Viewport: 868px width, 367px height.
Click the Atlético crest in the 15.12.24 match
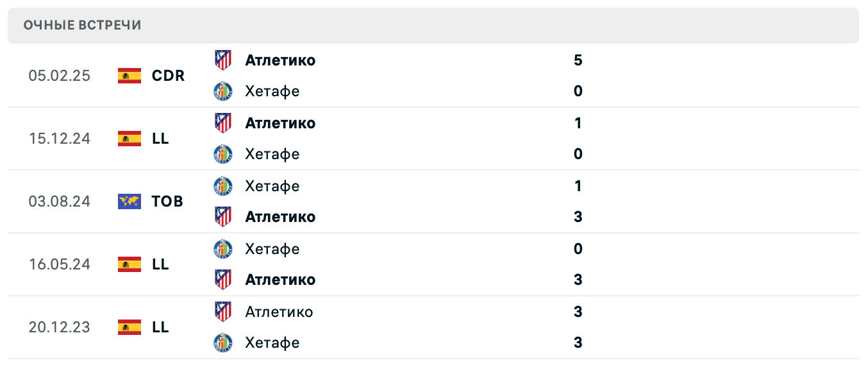pyautogui.click(x=222, y=123)
